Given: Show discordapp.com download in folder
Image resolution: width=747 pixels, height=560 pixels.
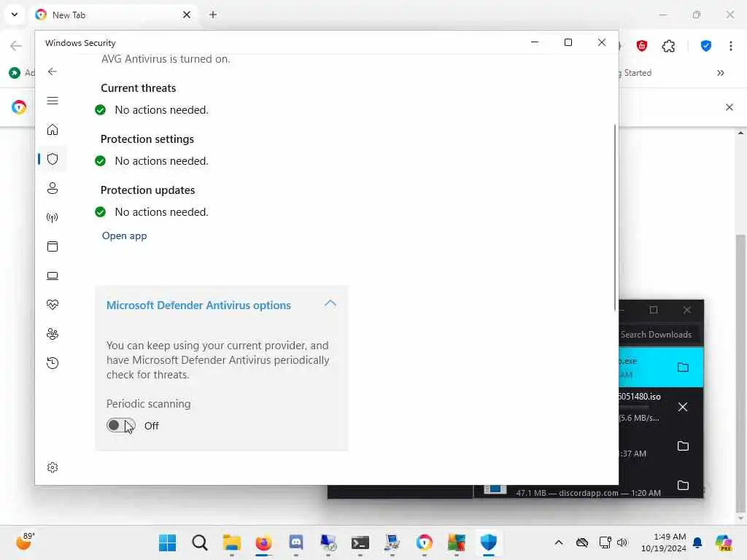Looking at the screenshot, I should pos(683,485).
